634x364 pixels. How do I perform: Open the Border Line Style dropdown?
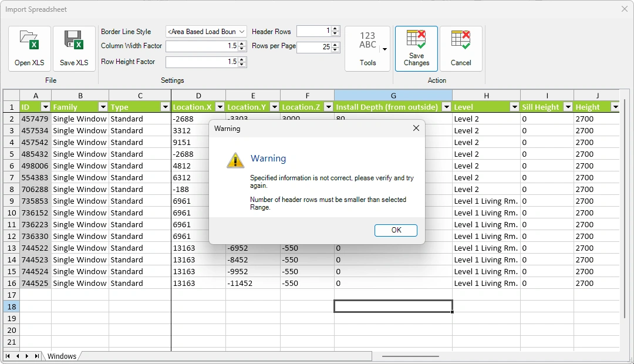tap(241, 32)
